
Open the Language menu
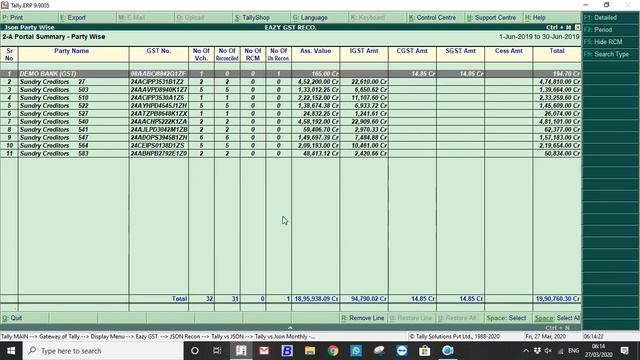tap(310, 18)
